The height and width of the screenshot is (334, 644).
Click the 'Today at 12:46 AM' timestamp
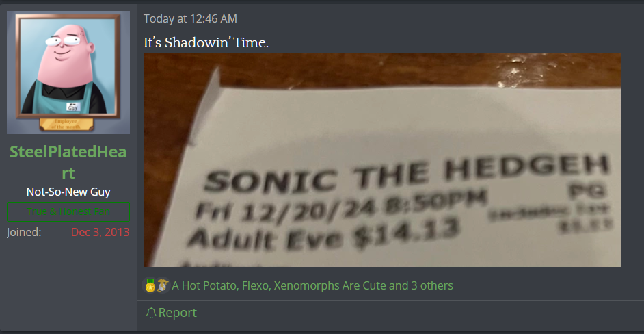point(190,18)
